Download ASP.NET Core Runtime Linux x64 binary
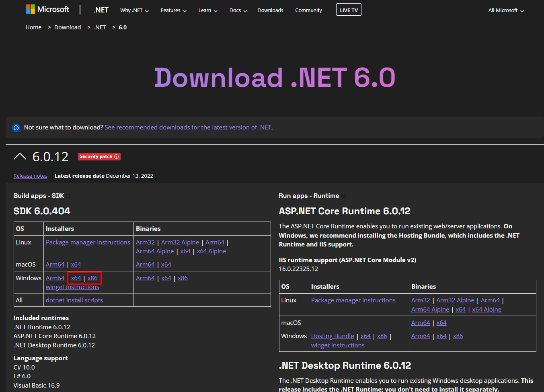 461,310
